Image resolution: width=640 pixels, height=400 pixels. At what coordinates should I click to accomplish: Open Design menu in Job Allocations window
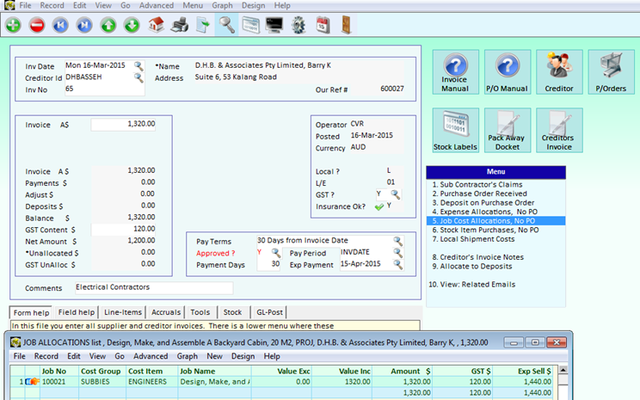click(243, 356)
